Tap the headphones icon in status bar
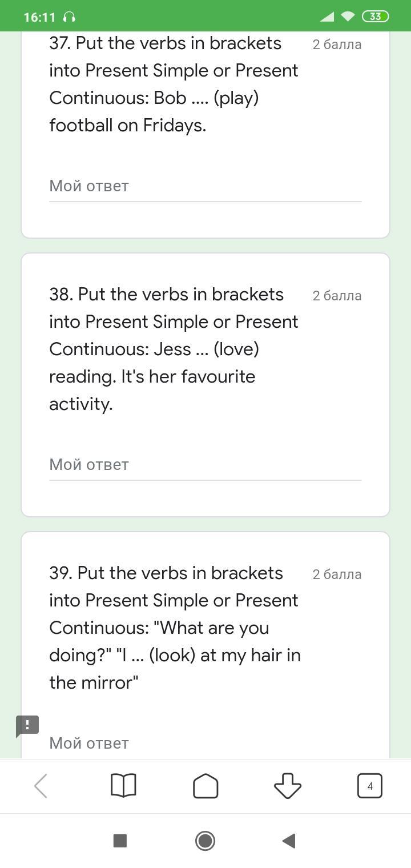Viewport: 411px width, 868px height. 69,17
